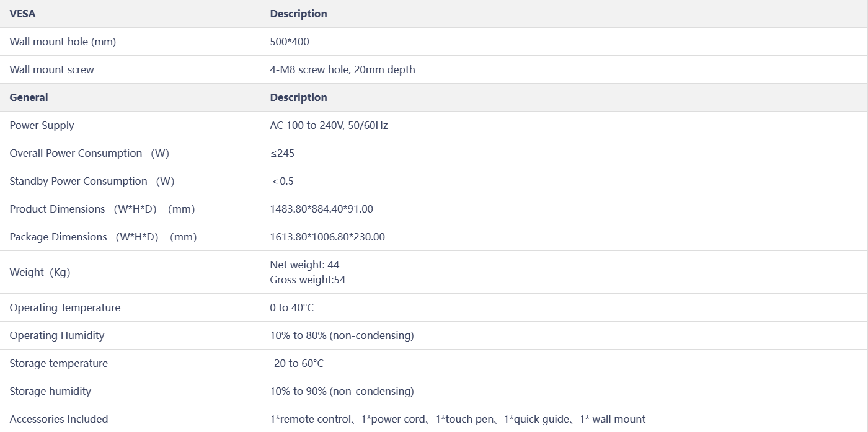
Task: Select the Accessories Included value text
Action: (x=458, y=419)
